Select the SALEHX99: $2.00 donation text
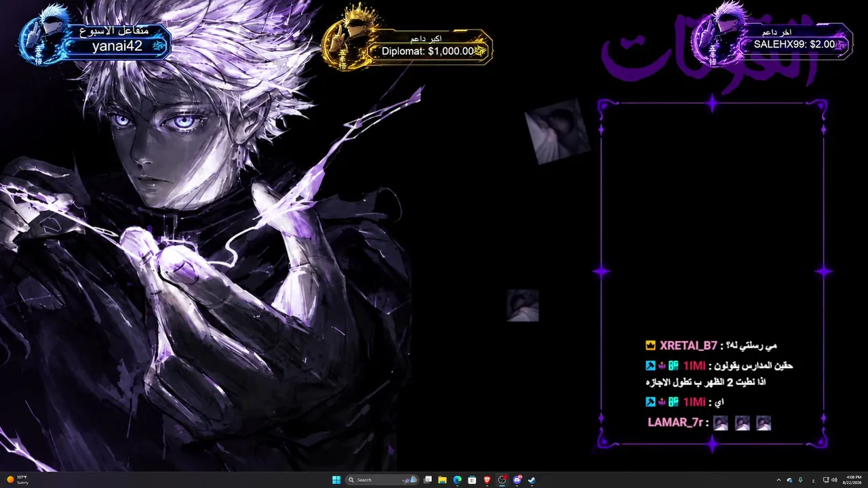Viewport: 868px width, 488px height. [794, 44]
